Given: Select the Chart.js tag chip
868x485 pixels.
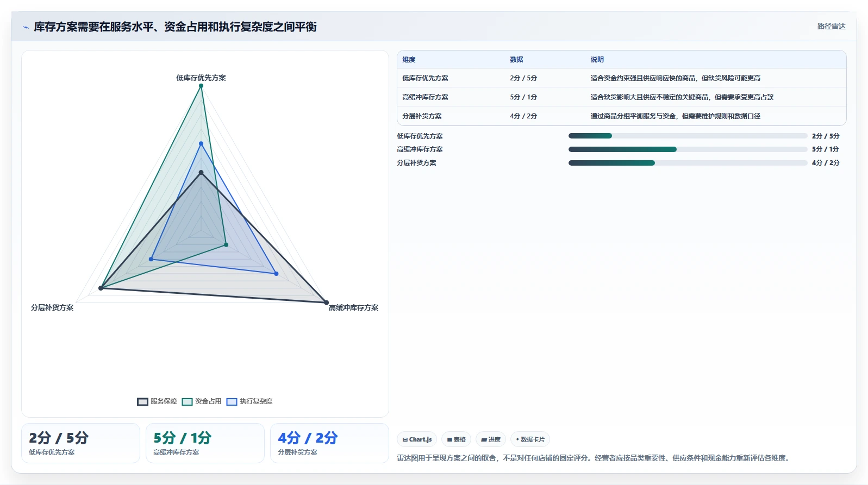Looking at the screenshot, I should click(x=417, y=439).
